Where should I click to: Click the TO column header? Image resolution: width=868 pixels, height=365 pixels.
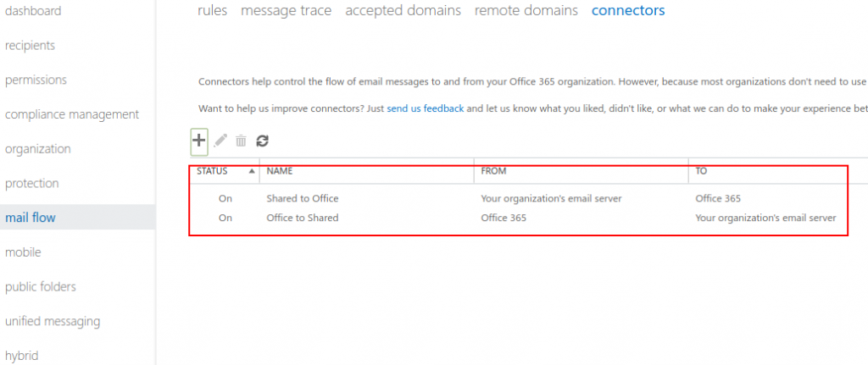pyautogui.click(x=702, y=171)
